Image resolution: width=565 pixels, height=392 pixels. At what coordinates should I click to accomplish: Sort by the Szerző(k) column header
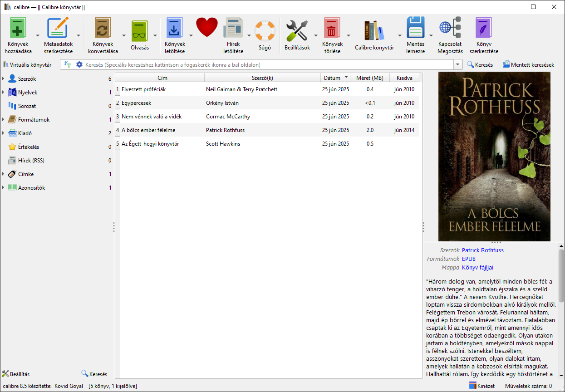point(262,78)
